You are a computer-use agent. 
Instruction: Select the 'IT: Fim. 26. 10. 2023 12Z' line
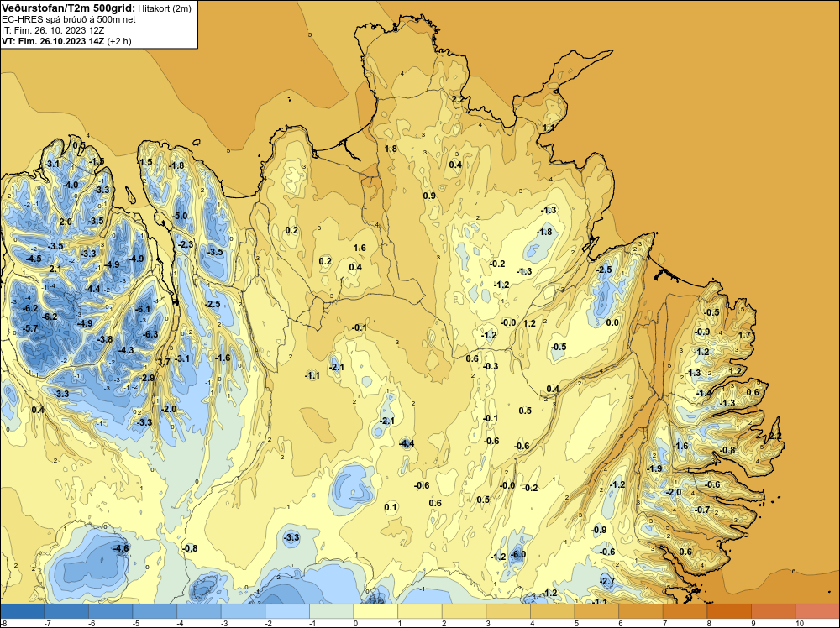point(53,30)
